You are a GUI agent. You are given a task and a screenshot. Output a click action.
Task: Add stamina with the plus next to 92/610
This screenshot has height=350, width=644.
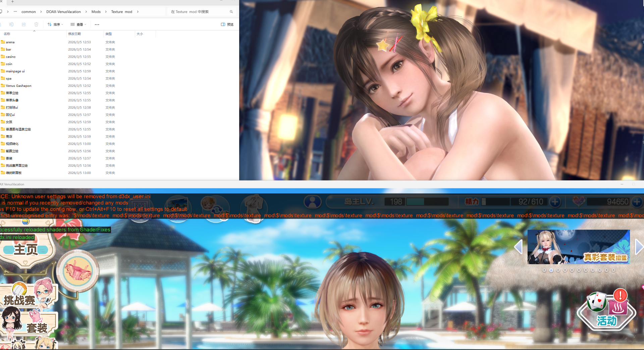click(555, 202)
